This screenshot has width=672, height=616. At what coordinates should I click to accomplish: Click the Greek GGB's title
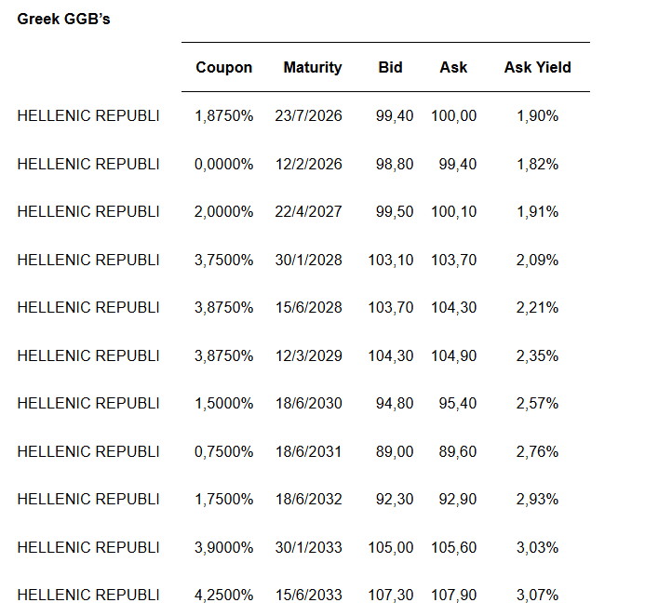63,19
